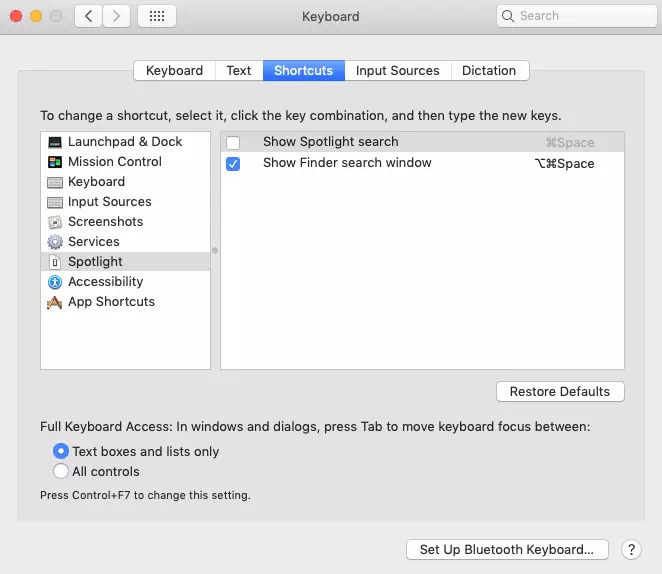Open the Dictation tab
The image size is (662, 574).
(x=489, y=71)
